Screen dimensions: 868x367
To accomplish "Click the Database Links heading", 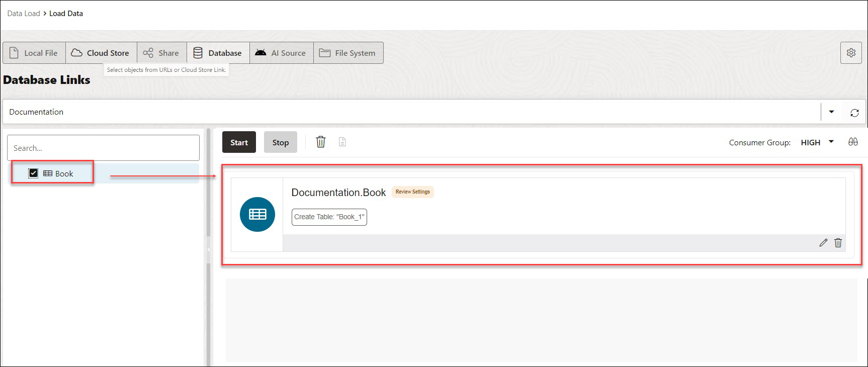I will coord(47,80).
